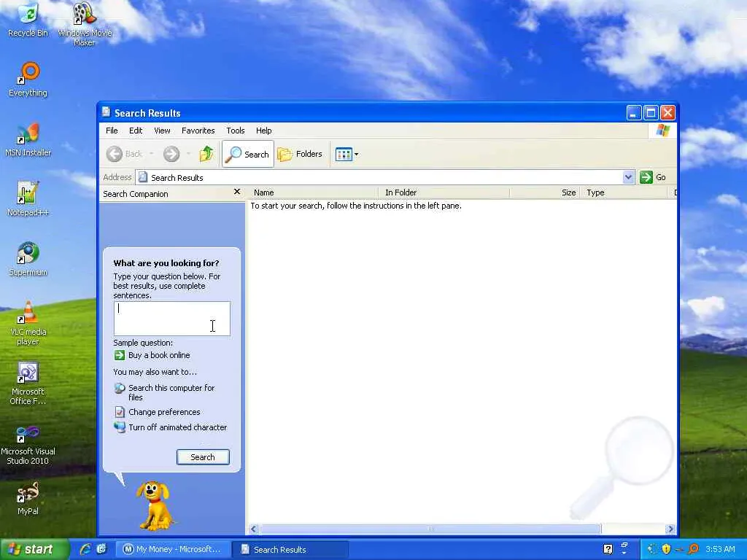Sort by In Folder column header

click(444, 192)
